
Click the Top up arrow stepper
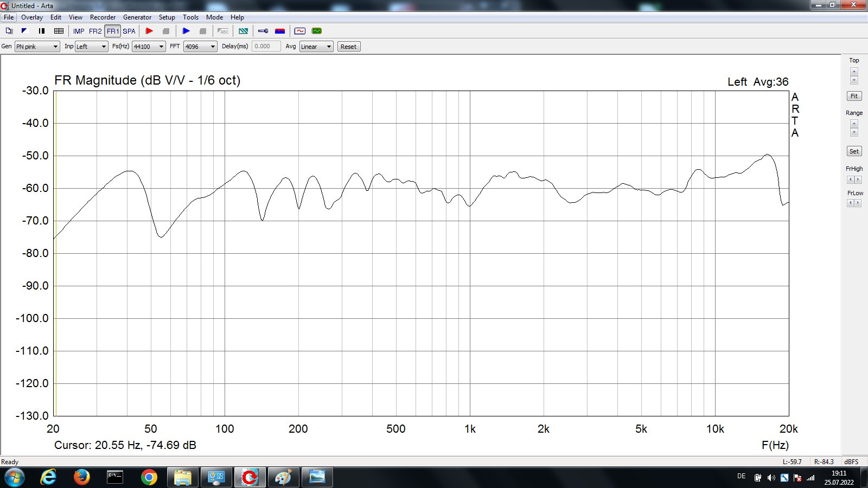[x=854, y=72]
